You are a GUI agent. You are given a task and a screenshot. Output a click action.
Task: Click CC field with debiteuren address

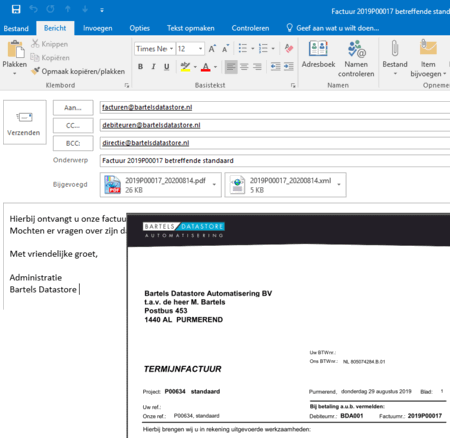point(275,125)
